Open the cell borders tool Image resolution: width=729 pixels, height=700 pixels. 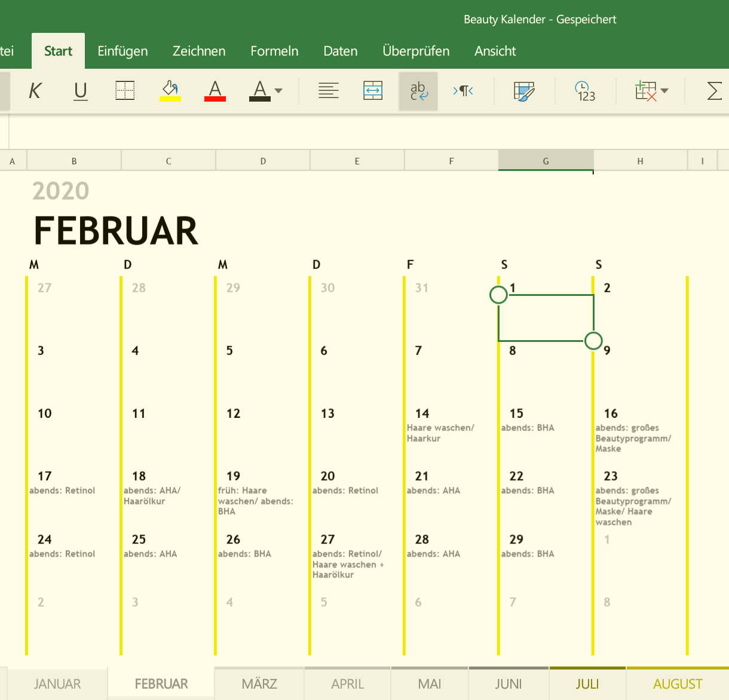tap(125, 91)
